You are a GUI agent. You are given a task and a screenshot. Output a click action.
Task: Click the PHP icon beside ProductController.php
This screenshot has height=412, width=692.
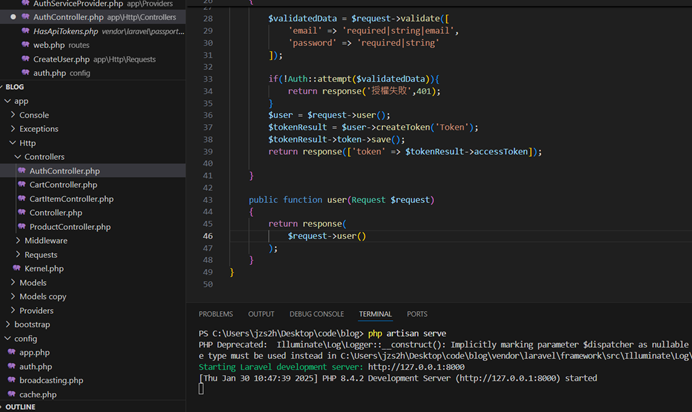(22, 227)
